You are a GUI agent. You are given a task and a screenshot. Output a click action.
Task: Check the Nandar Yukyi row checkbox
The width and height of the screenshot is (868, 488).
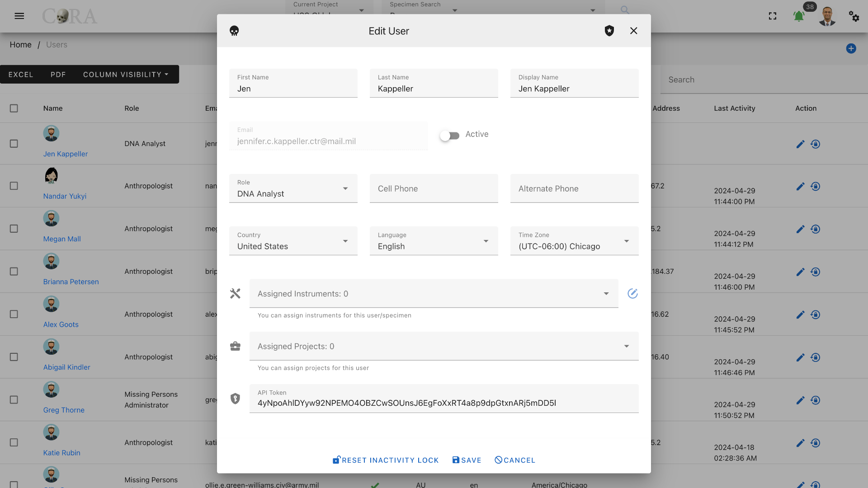14,186
